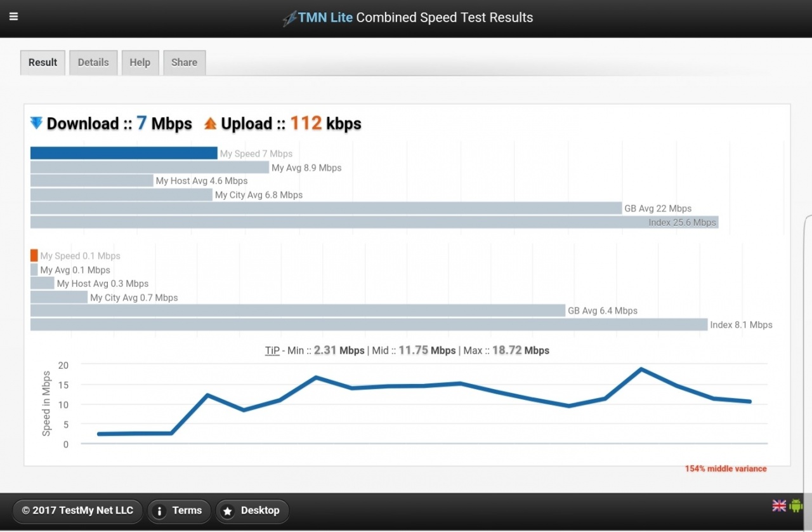The width and height of the screenshot is (812, 532).
Task: Click the TMN Lite lightning logo
Action: (289, 18)
